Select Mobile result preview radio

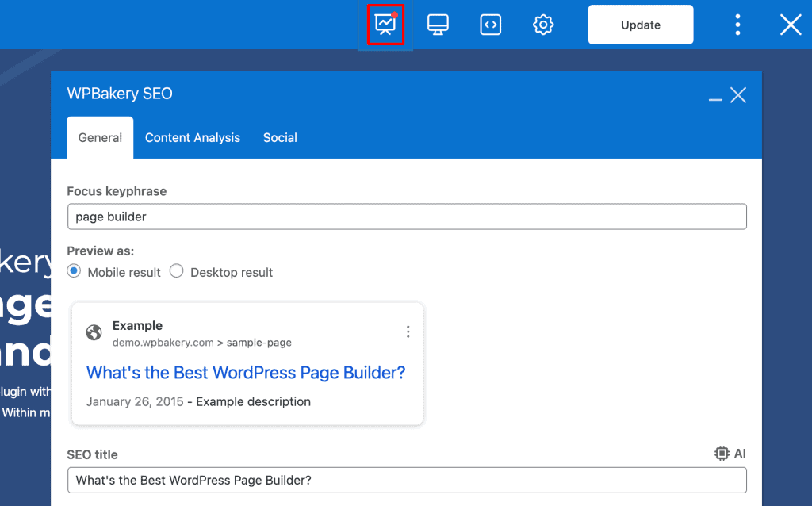click(74, 271)
